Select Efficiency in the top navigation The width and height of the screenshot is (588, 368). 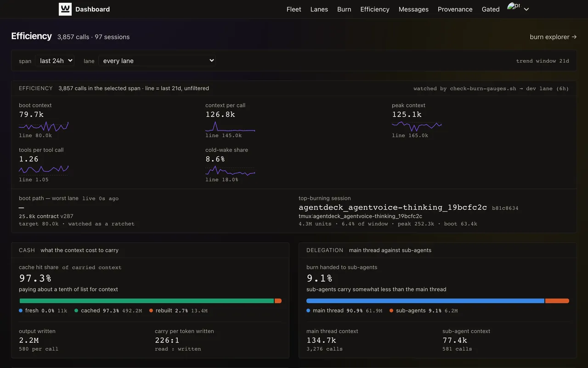375,9
